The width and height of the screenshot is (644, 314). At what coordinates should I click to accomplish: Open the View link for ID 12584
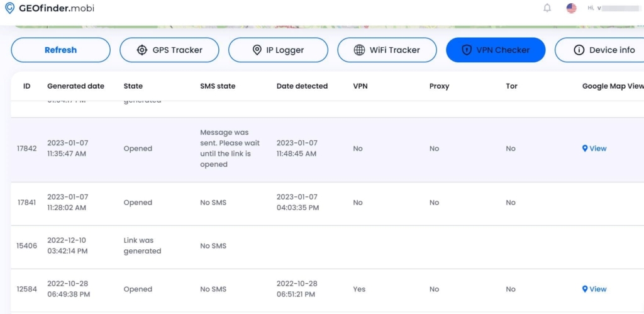(594, 289)
